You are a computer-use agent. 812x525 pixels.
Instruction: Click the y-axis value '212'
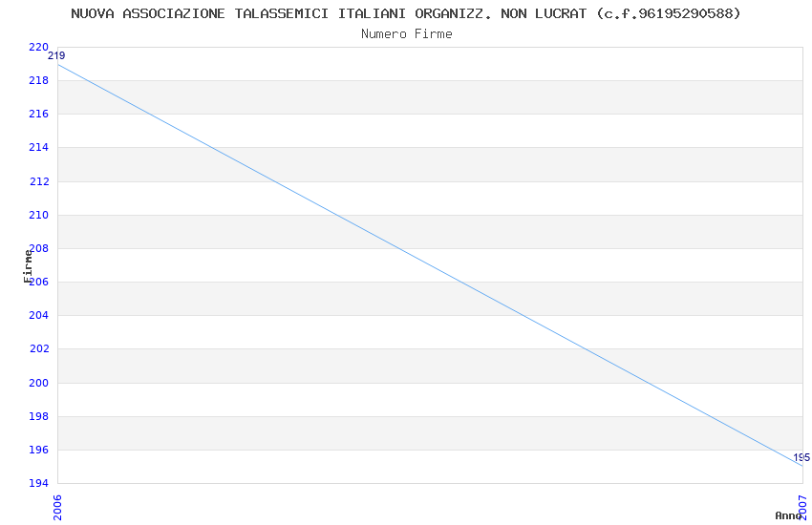pos(38,181)
